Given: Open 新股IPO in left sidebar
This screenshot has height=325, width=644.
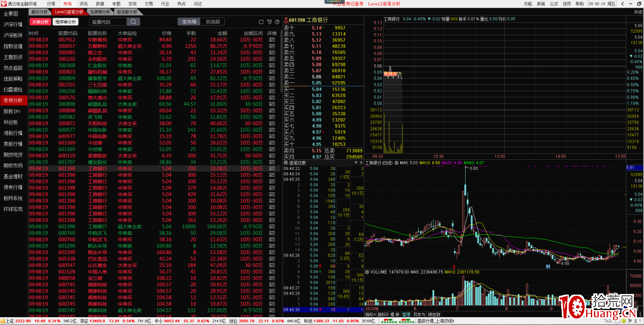Looking at the screenshot, I should coord(12,112).
